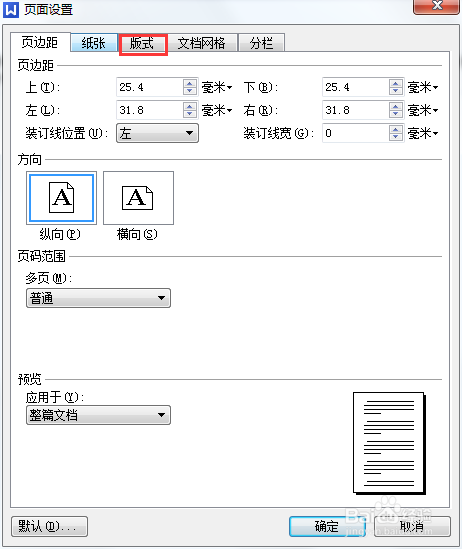Open unit dropdown for 左(L) margin

point(217,110)
